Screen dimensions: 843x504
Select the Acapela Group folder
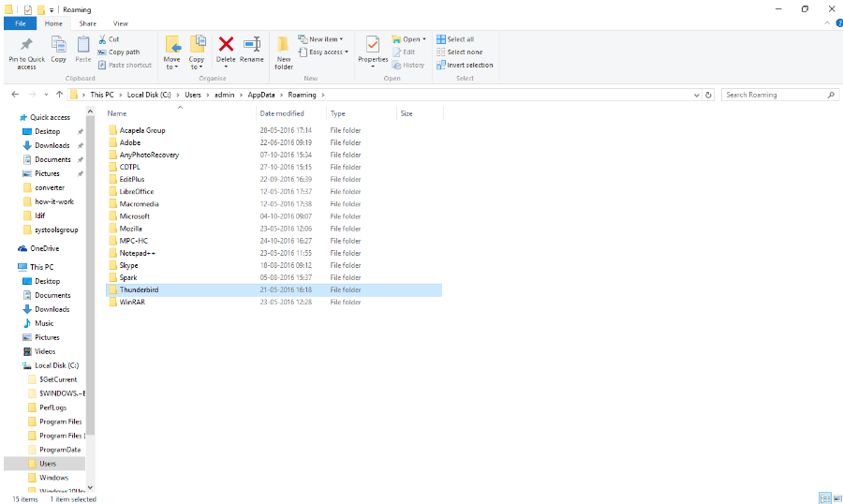coord(274,130)
